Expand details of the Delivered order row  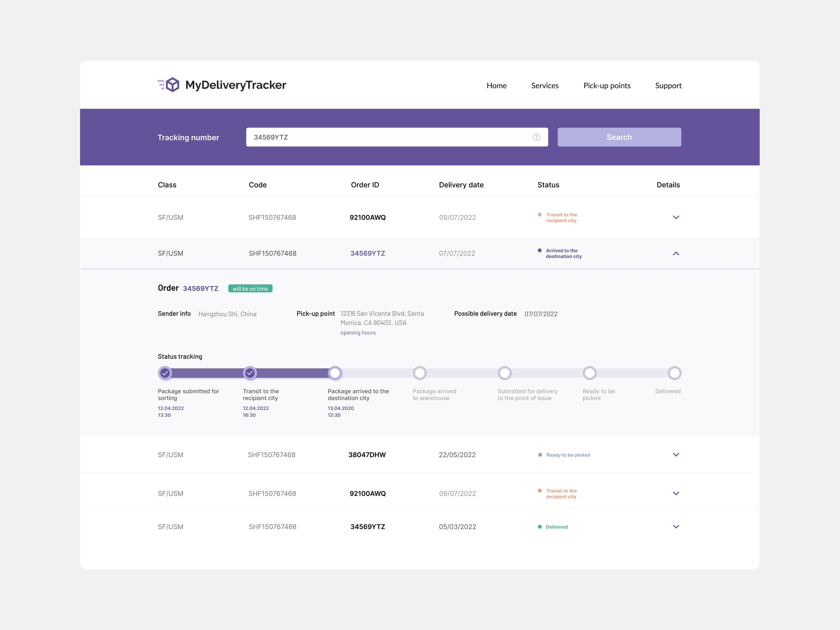pos(676,526)
